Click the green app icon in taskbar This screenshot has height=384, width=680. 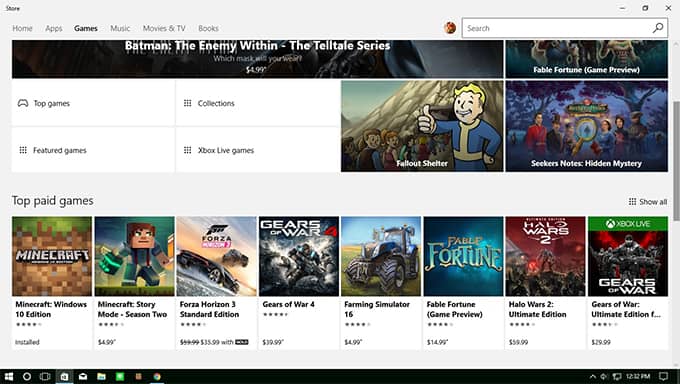click(x=120, y=376)
